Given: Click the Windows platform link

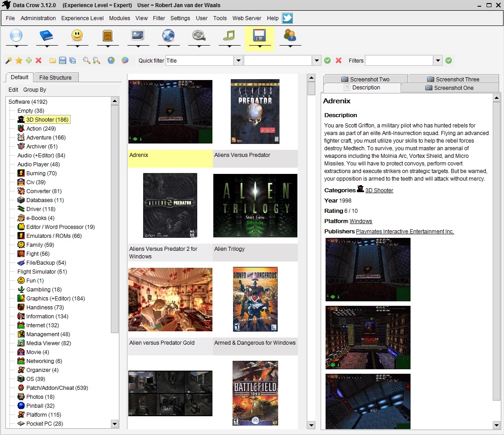Looking at the screenshot, I should click(360, 221).
